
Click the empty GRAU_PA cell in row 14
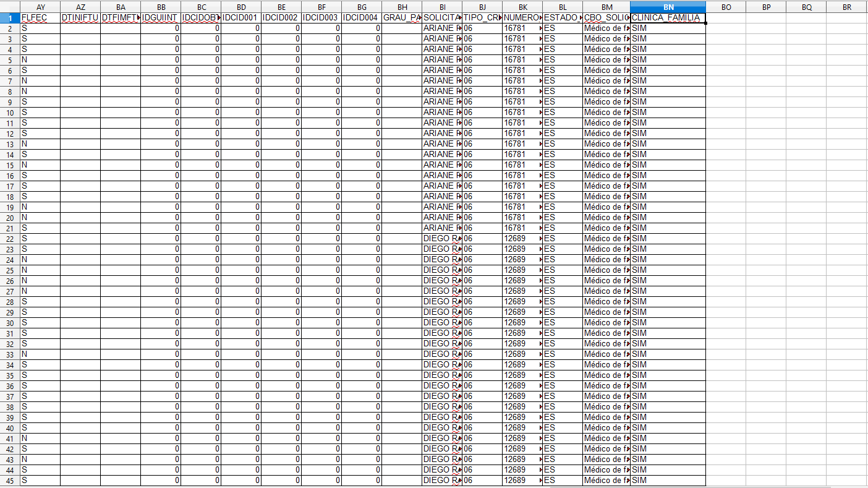pos(402,155)
